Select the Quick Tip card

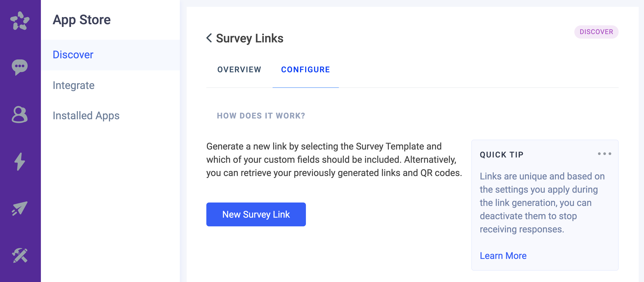point(544,205)
